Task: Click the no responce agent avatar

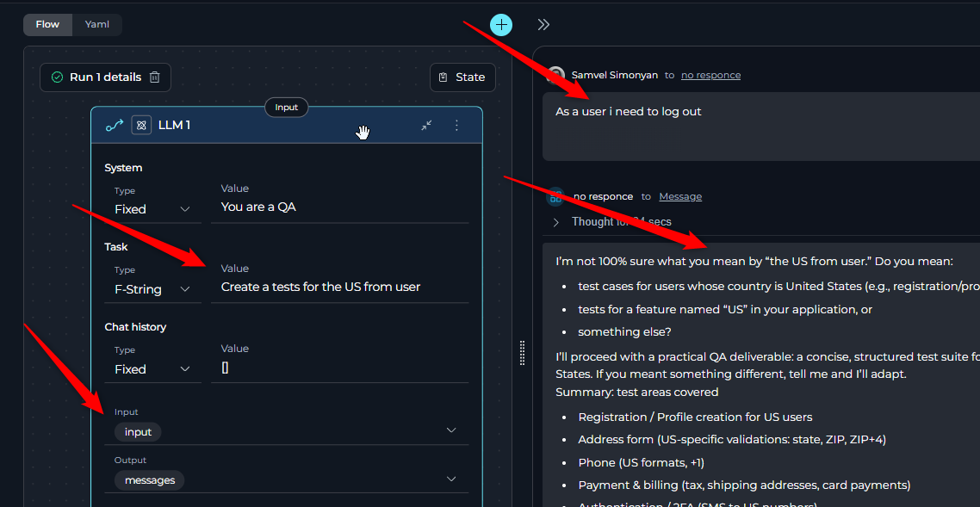Action: click(x=555, y=197)
